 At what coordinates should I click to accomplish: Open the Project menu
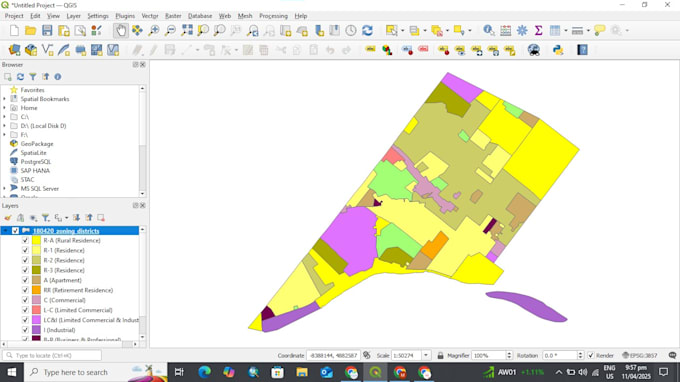point(14,16)
